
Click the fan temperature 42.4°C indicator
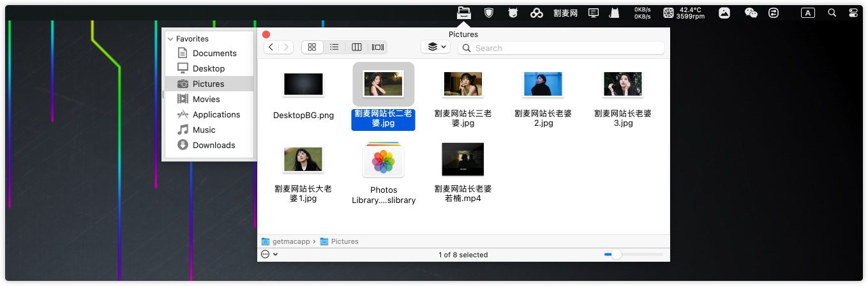pos(683,13)
